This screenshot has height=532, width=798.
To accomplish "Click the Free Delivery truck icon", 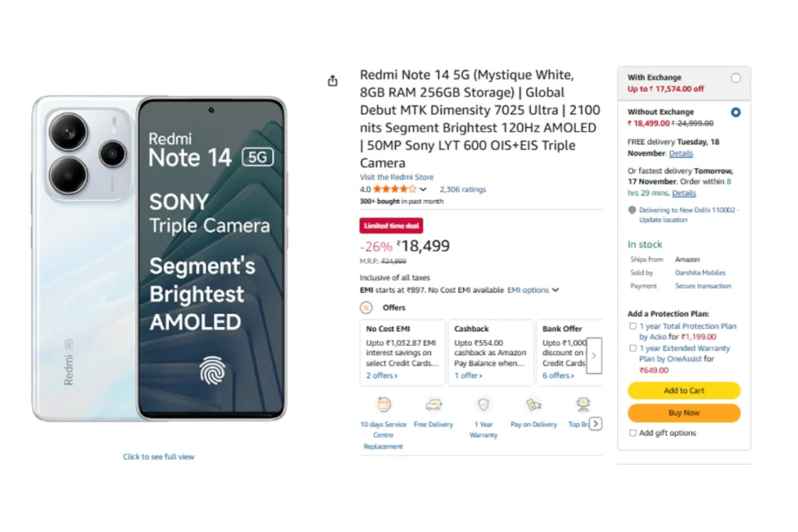I will [433, 405].
